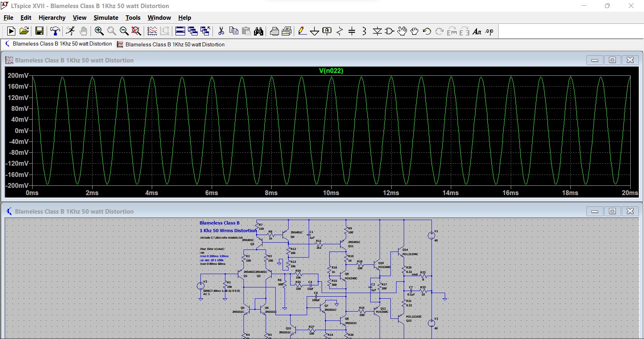This screenshot has height=339, width=644.
Task: Halt the simulation using the hand icon
Action: (83, 31)
